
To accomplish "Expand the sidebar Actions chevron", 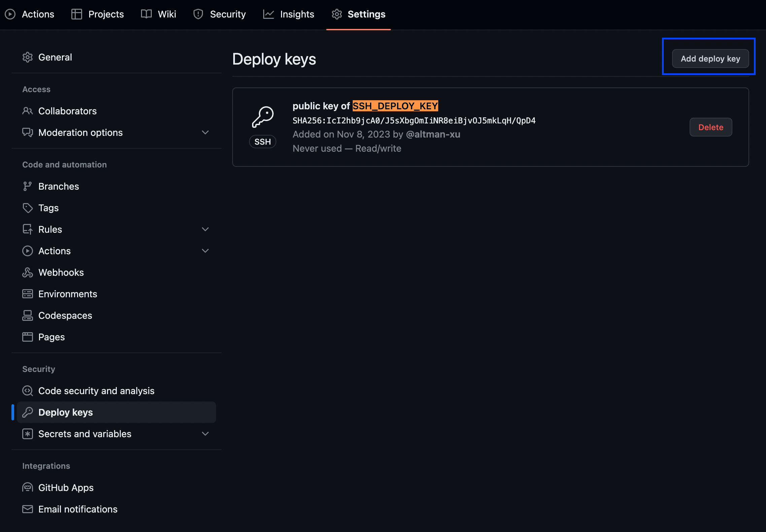I will [x=205, y=251].
